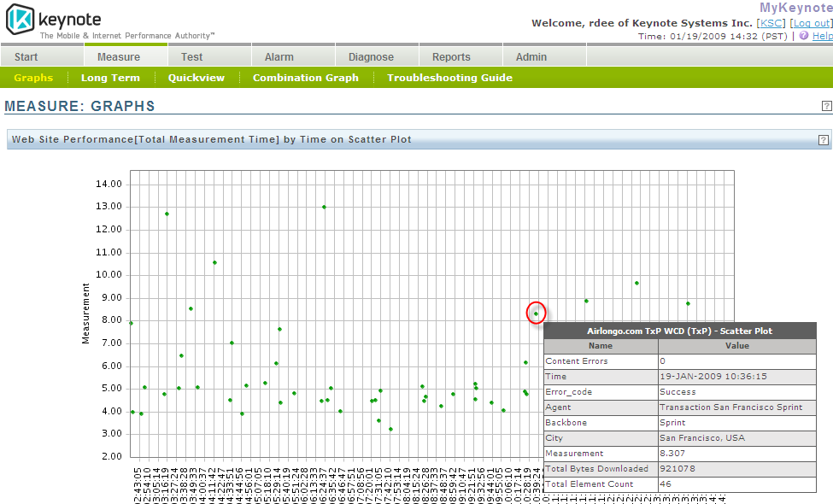Screen dimensions: 833x504
Task: Open Combination Graph
Action: pos(306,78)
